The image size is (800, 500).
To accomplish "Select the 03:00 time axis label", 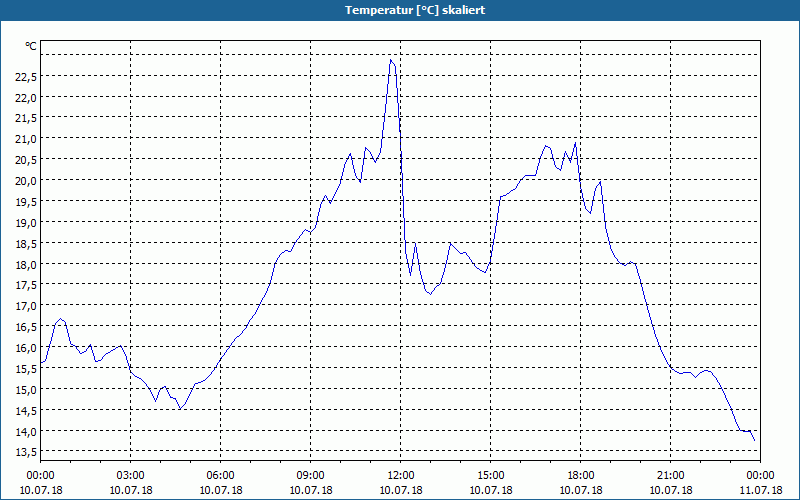I will pyautogui.click(x=131, y=476).
